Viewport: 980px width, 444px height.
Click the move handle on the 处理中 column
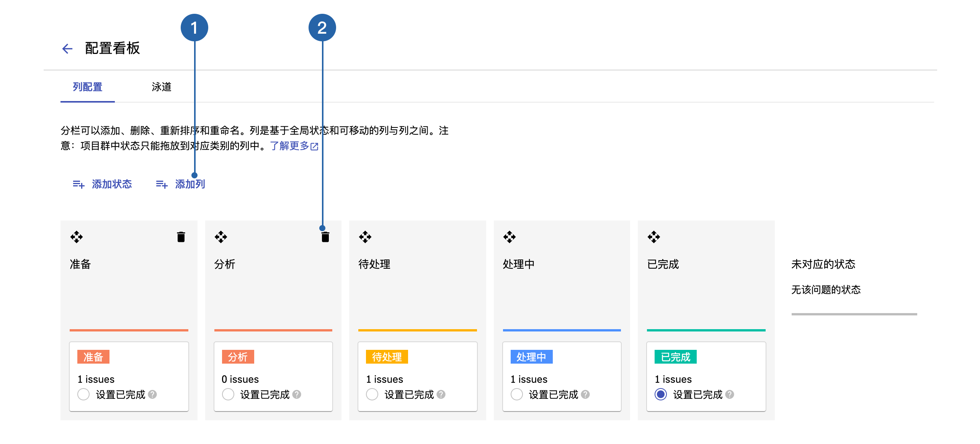510,237
